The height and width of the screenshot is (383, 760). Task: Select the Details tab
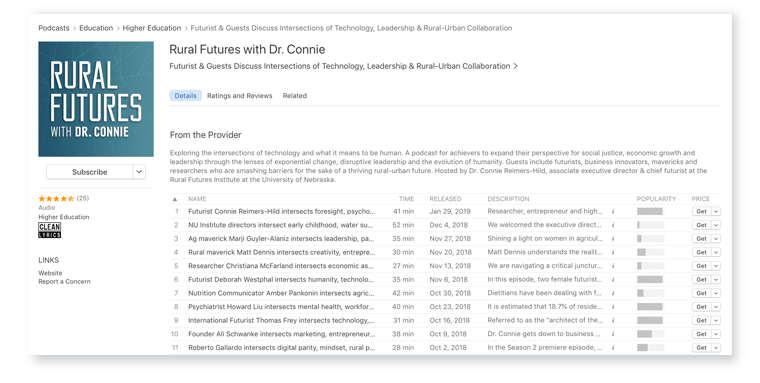pos(185,96)
